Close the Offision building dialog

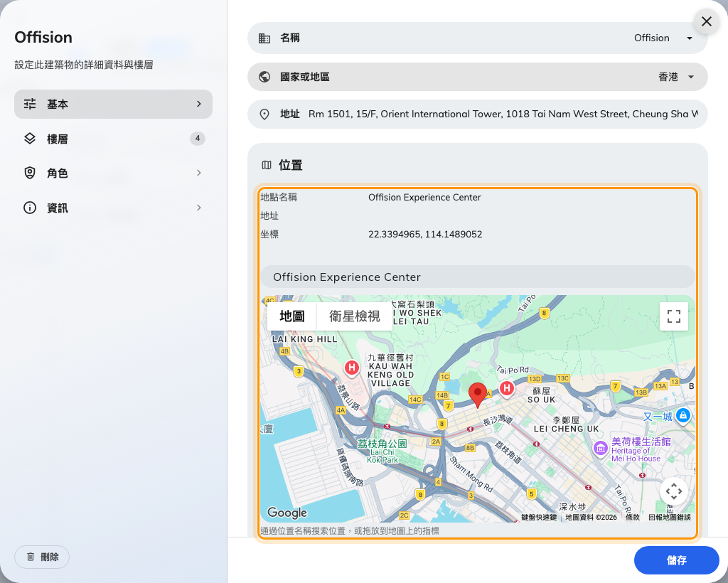pyautogui.click(x=706, y=21)
